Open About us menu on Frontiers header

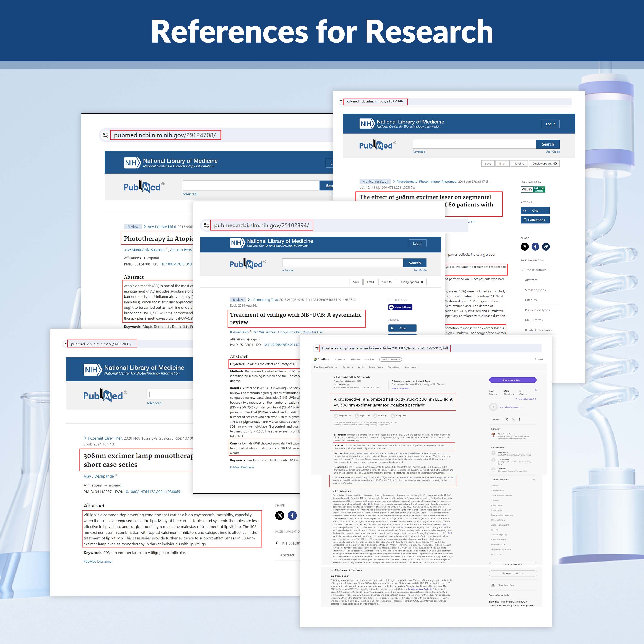(x=340, y=360)
